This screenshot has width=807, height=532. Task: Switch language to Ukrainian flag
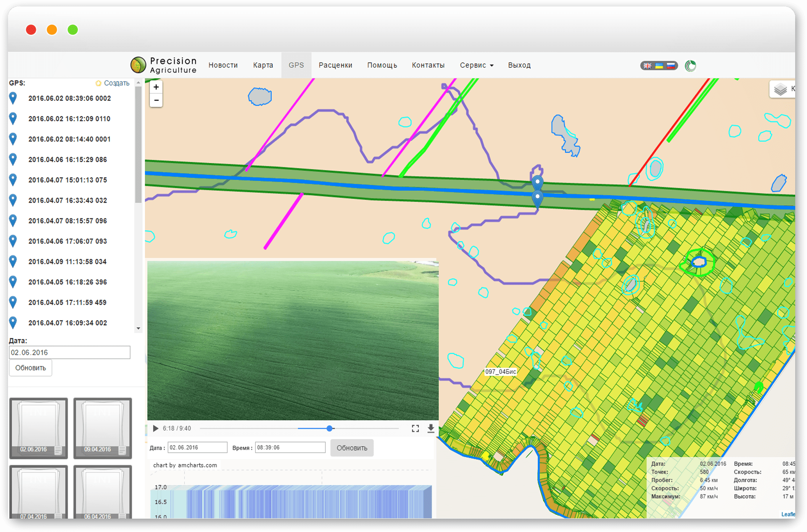click(x=659, y=66)
